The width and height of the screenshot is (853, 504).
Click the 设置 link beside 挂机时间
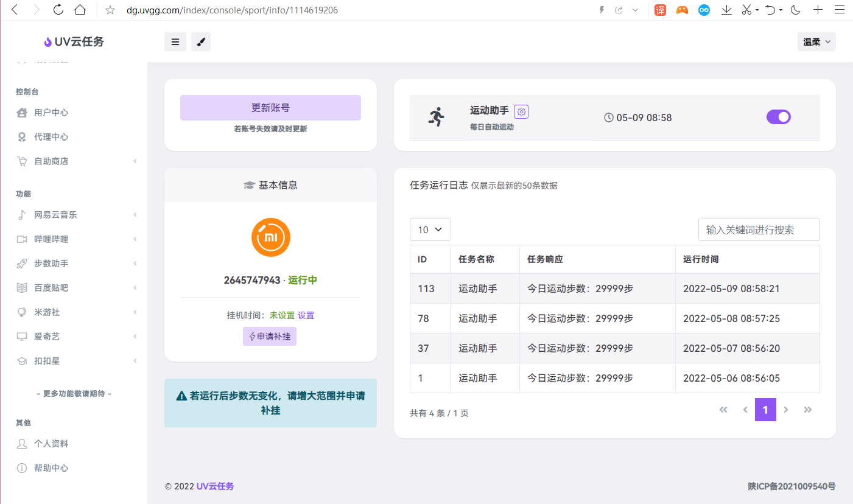pos(306,315)
